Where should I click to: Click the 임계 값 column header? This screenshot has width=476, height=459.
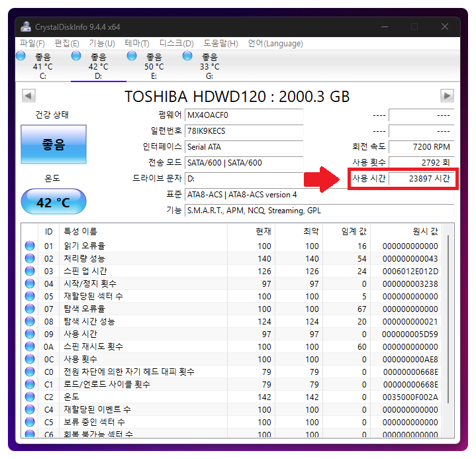347,232
